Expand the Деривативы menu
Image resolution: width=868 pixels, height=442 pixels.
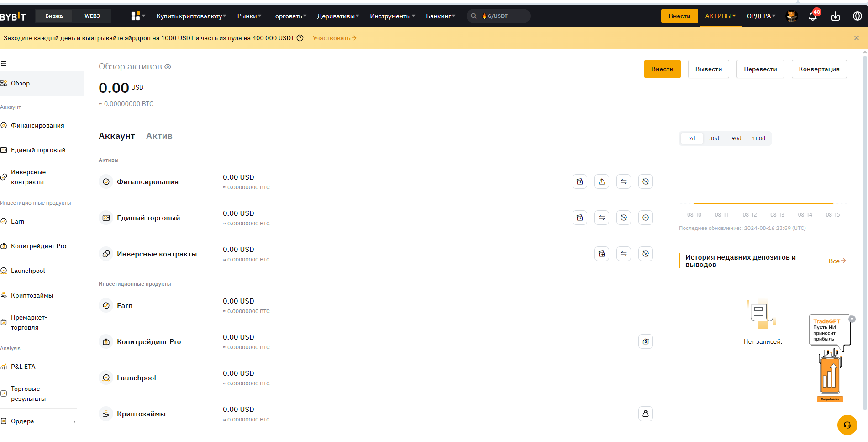(338, 16)
